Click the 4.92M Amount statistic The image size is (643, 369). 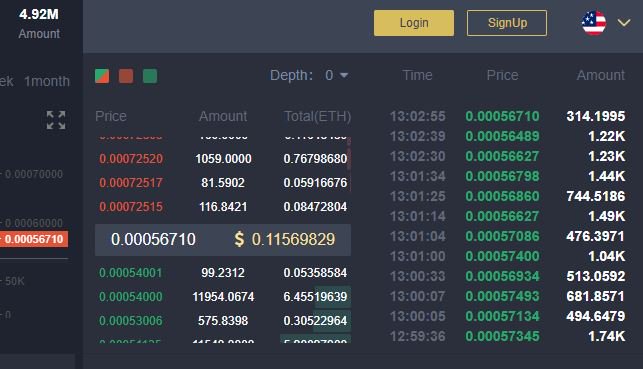[x=39, y=24]
